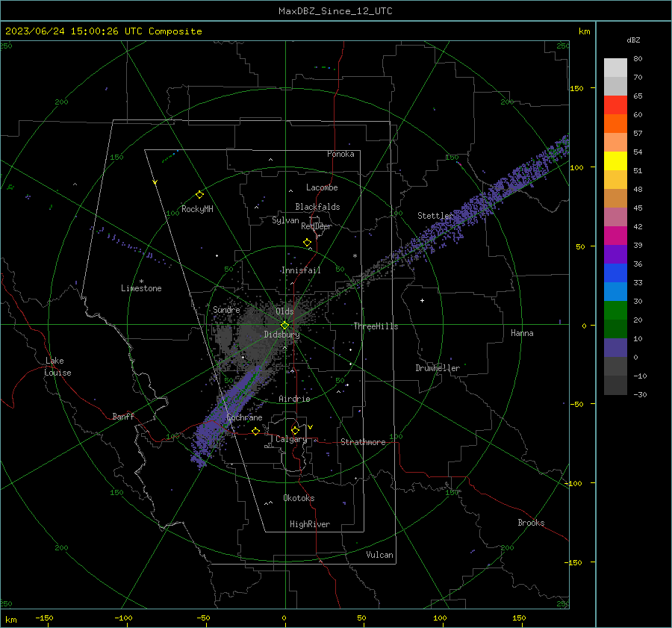Click the 150 tick on right km axis
The image size is (672, 628).
576,88
